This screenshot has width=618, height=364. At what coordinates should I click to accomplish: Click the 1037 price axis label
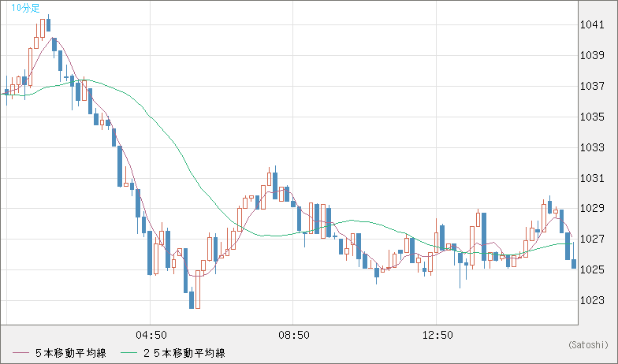tap(590, 87)
